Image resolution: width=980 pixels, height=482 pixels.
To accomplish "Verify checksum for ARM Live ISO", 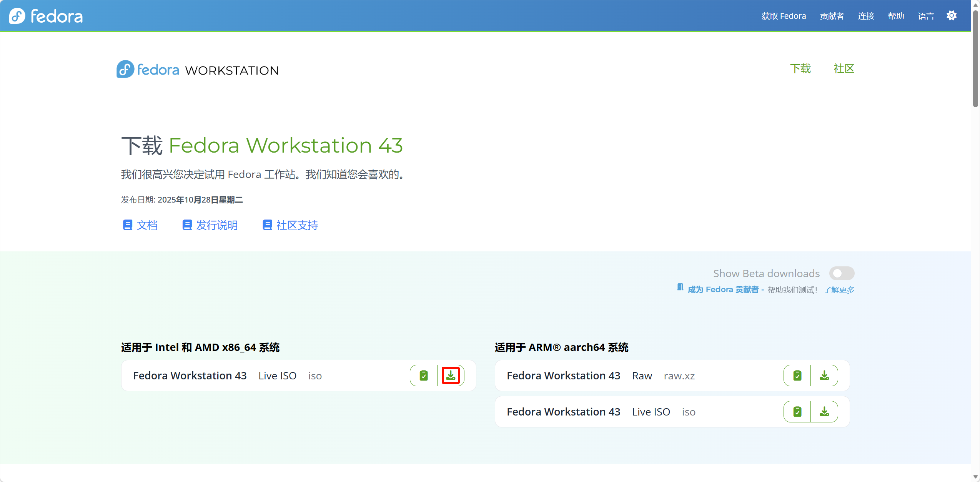I will tap(797, 412).
